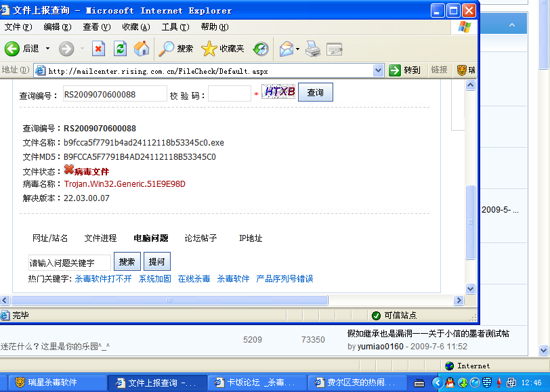Go to Home page house icon

point(142,49)
